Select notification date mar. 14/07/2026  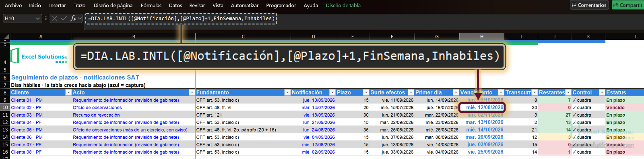[x=313, y=107]
